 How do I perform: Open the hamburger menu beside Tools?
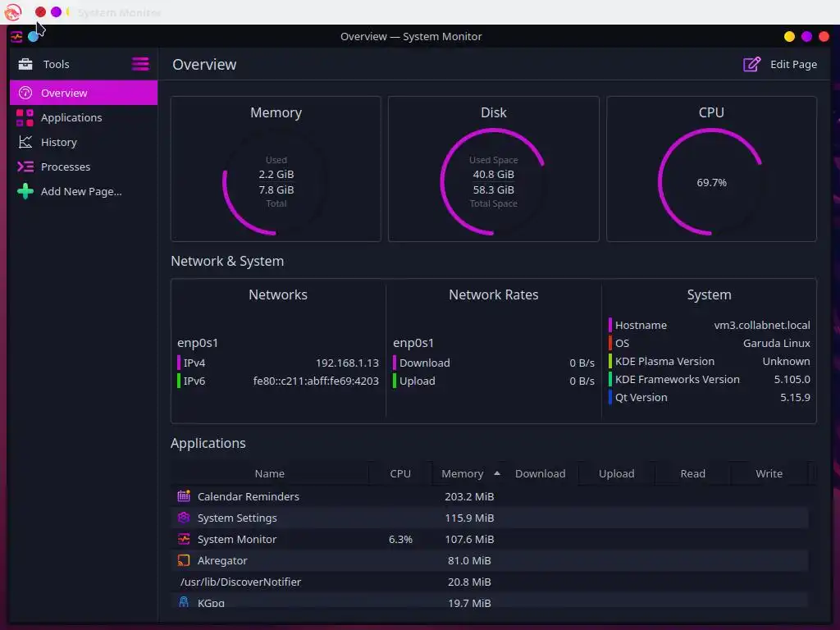coord(140,64)
